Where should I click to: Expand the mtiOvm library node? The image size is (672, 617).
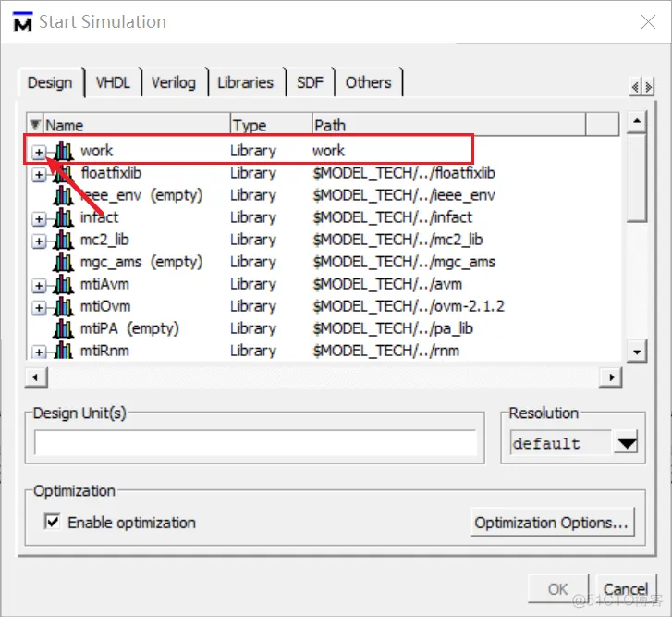click(39, 308)
